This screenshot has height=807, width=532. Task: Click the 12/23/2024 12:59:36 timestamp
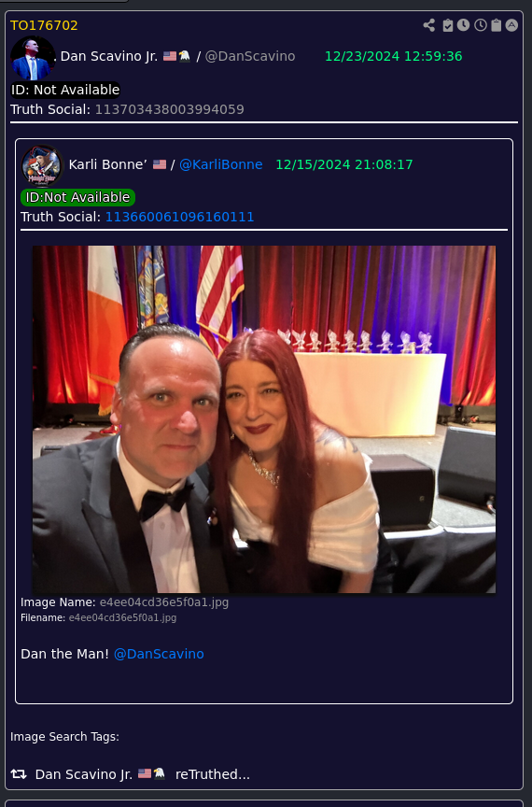point(394,56)
